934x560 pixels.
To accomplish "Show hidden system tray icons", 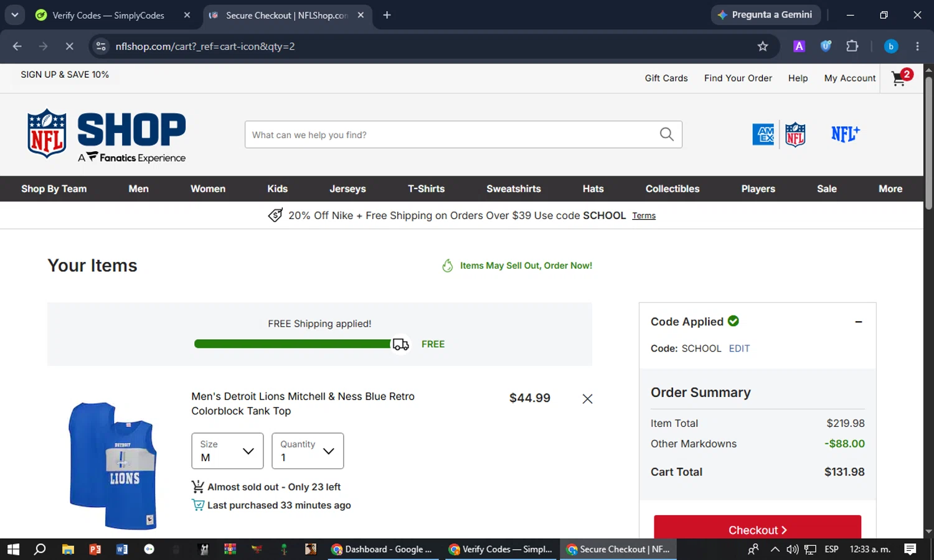I will click(x=775, y=549).
